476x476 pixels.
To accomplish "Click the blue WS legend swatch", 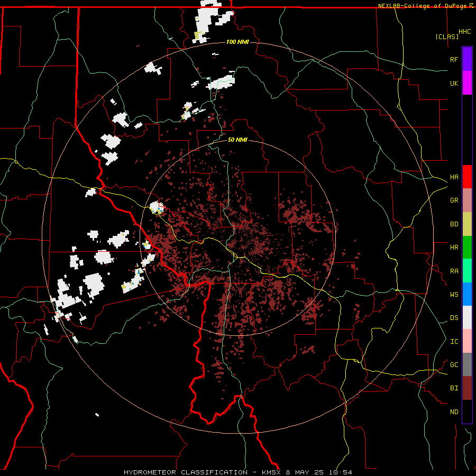I will [x=467, y=294].
